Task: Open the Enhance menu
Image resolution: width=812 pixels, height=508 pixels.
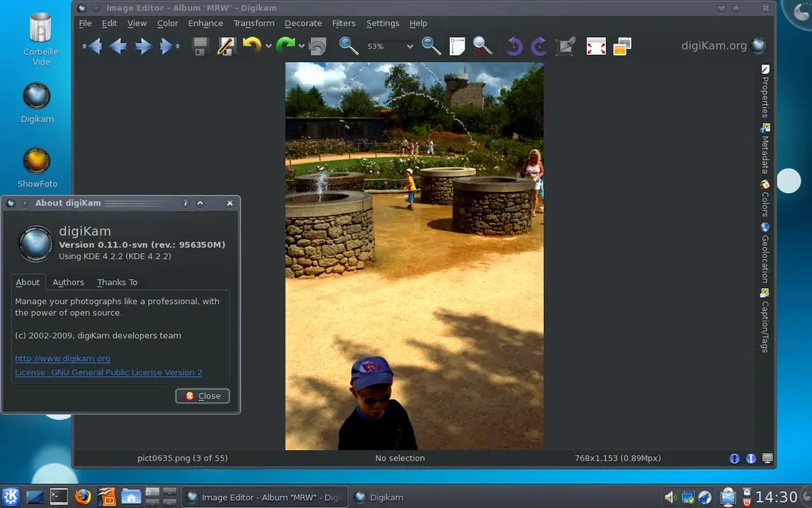Action: tap(205, 23)
